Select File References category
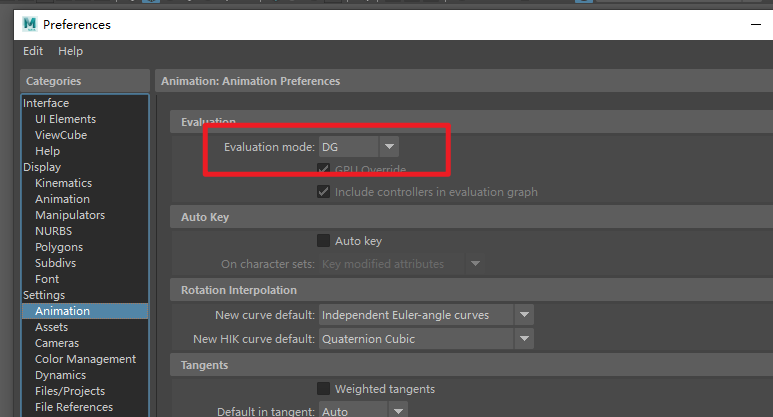Image resolution: width=773 pixels, height=417 pixels. click(x=73, y=407)
